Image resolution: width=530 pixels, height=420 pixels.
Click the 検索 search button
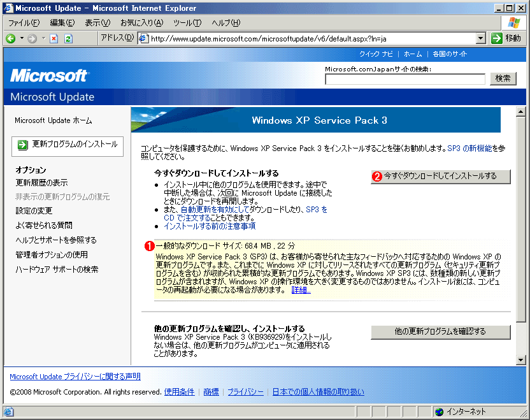click(503, 78)
